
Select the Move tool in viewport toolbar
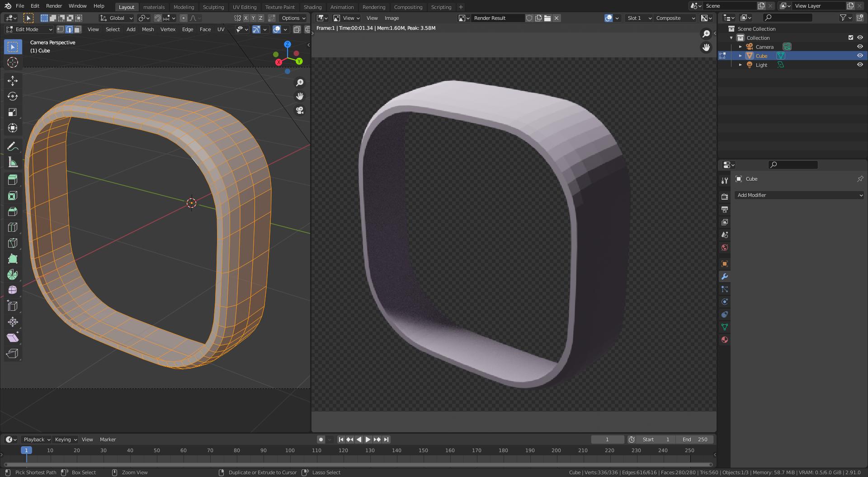click(13, 80)
